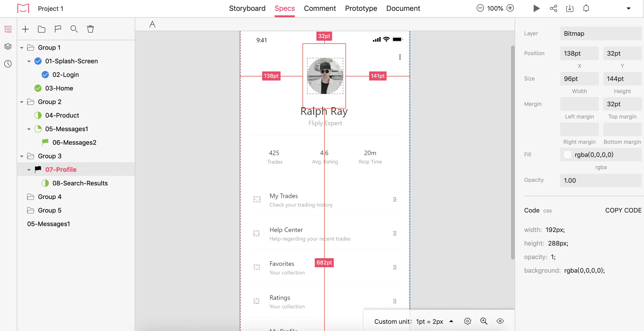This screenshot has width=644, height=331.
Task: Click the add new page plus icon
Action: click(25, 29)
